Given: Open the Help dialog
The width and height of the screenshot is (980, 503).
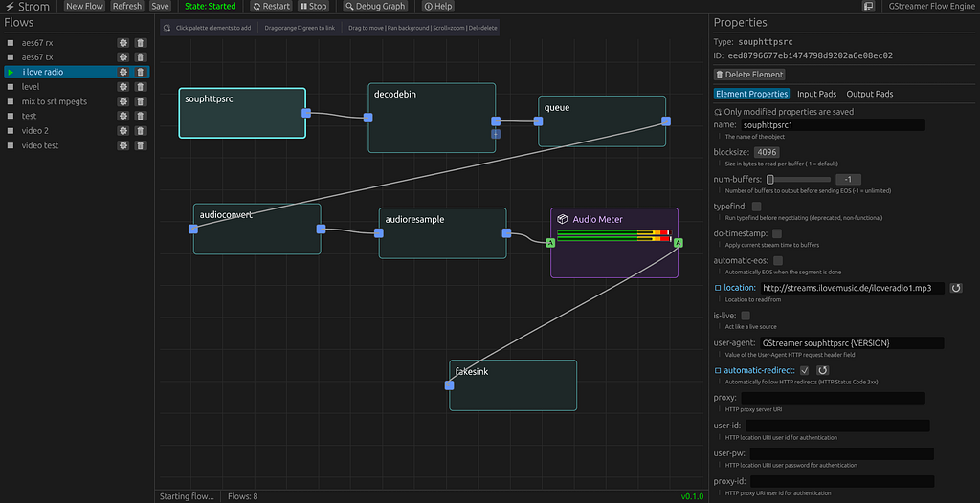Looking at the screenshot, I should coord(437,7).
